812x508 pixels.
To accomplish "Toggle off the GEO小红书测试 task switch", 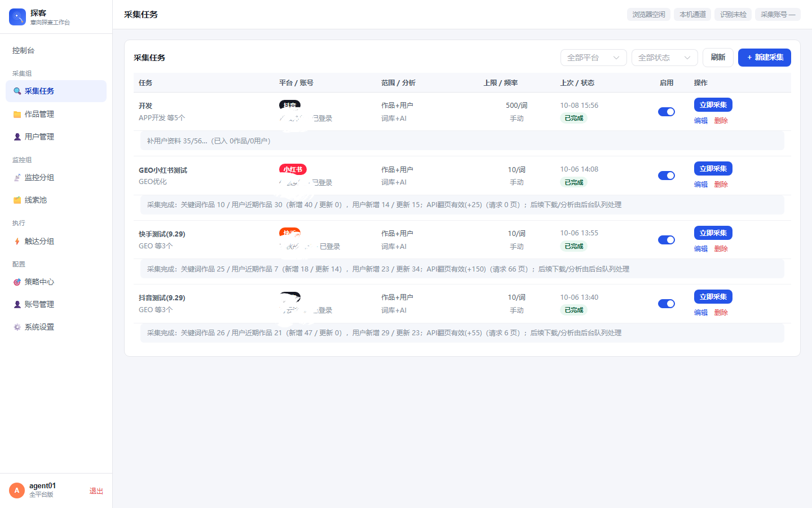I will click(667, 176).
